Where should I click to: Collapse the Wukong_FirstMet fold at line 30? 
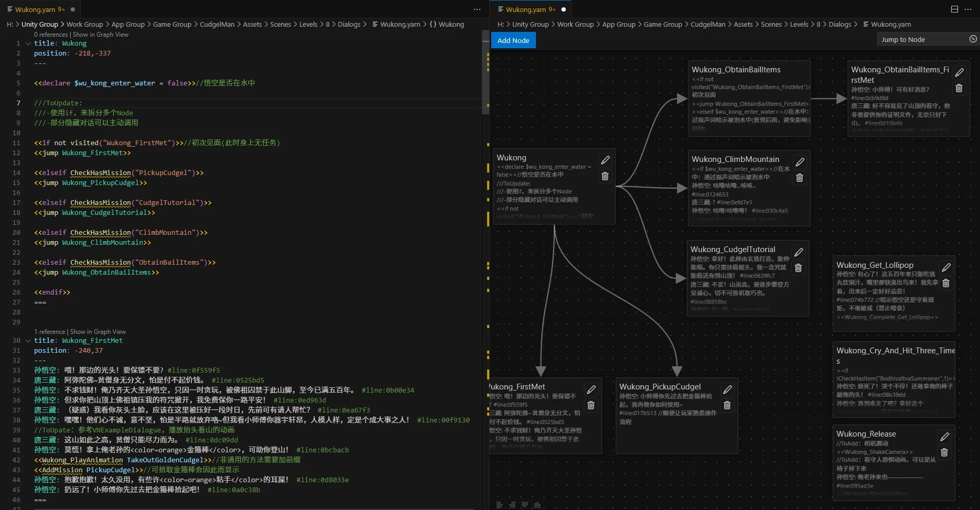pyautogui.click(x=28, y=341)
